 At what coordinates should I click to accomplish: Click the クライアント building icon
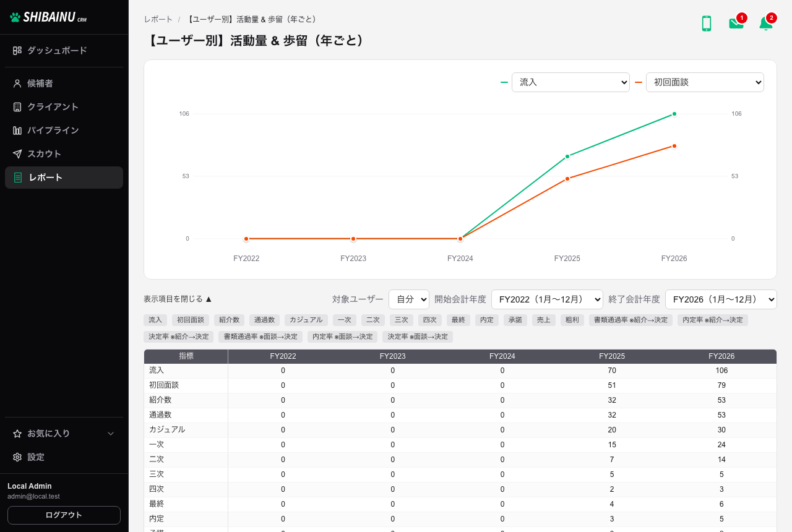coord(17,107)
